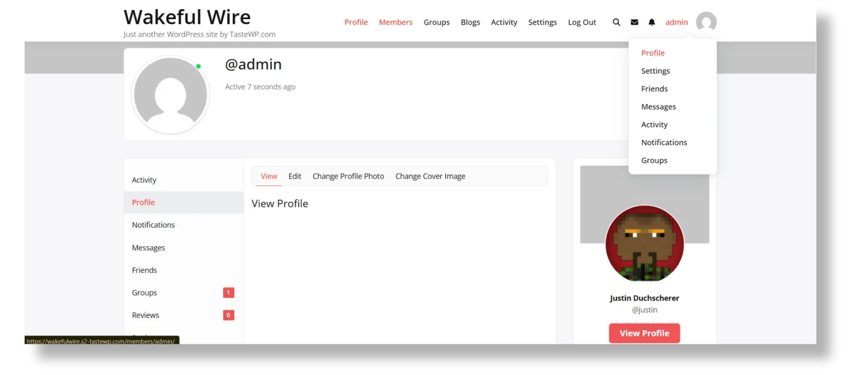Click the View Profile section heading
Screen dimensions: 868x375
pyautogui.click(x=280, y=204)
